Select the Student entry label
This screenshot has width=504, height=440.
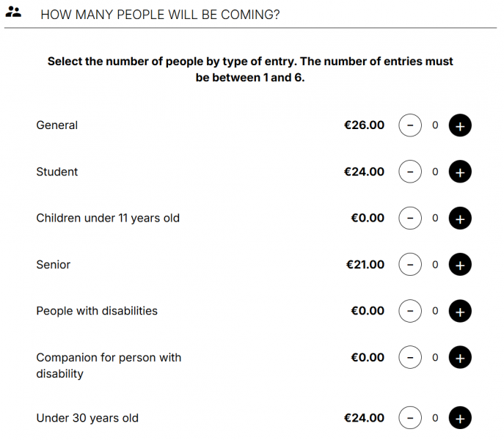[57, 172]
